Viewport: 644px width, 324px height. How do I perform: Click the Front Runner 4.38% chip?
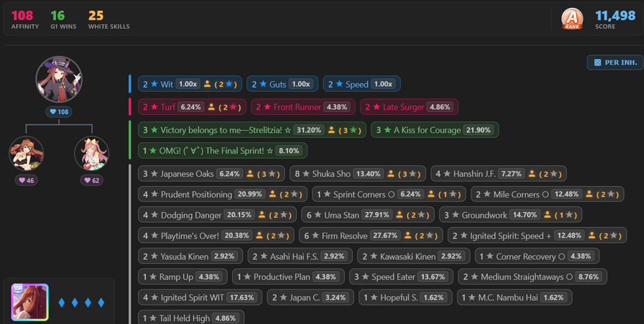tap(303, 107)
